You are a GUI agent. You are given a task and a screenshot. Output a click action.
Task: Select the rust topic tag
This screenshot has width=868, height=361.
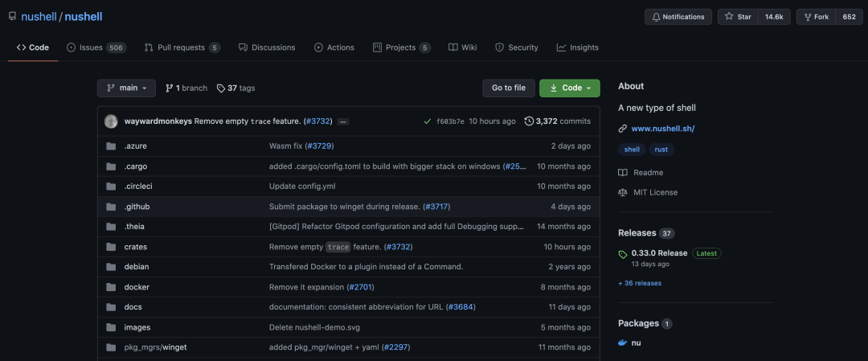pos(661,150)
